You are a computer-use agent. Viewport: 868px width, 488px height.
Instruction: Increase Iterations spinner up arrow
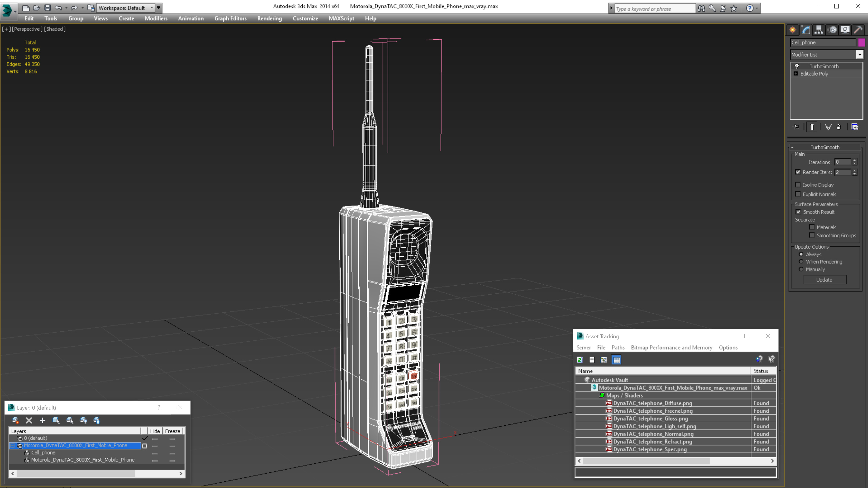point(854,160)
